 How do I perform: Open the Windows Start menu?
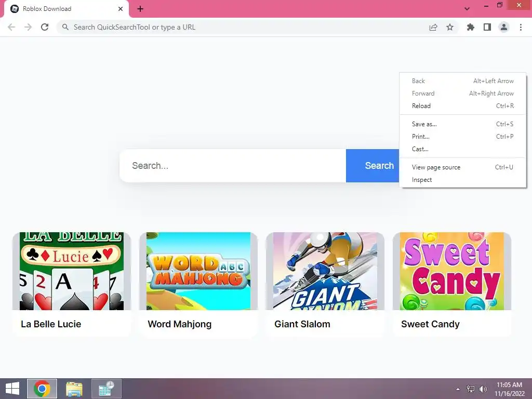click(x=12, y=389)
